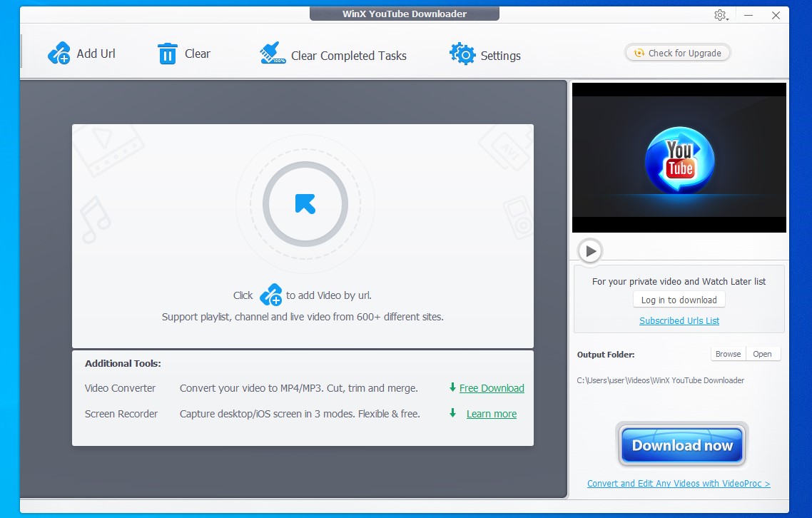The height and width of the screenshot is (518, 812).
Task: Click the 'Clear' toolbar label
Action: 198,54
